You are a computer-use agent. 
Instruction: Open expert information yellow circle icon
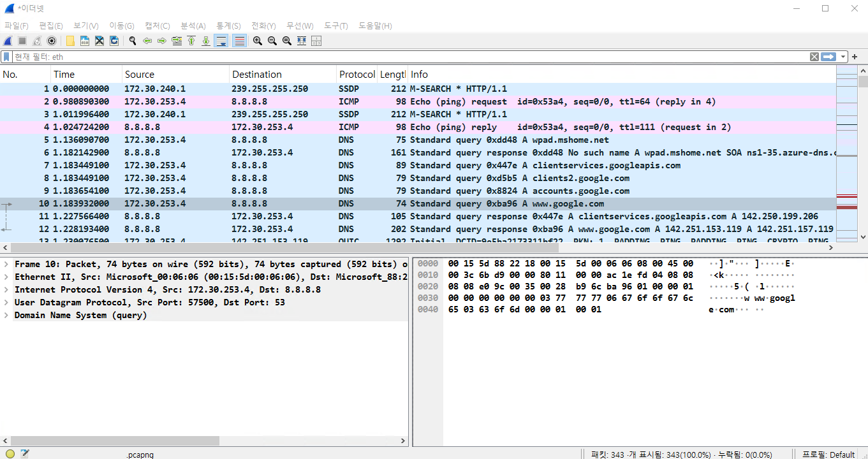[x=10, y=454]
